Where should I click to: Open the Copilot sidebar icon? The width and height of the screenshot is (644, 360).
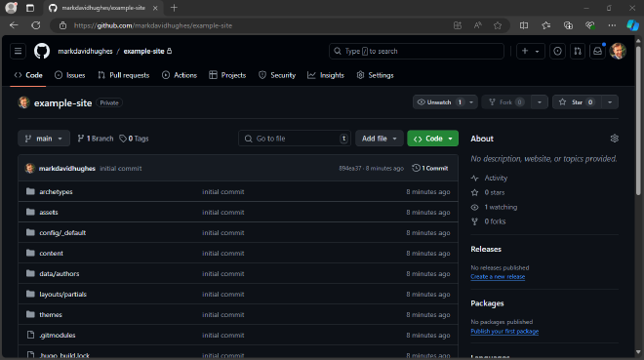pos(632,25)
